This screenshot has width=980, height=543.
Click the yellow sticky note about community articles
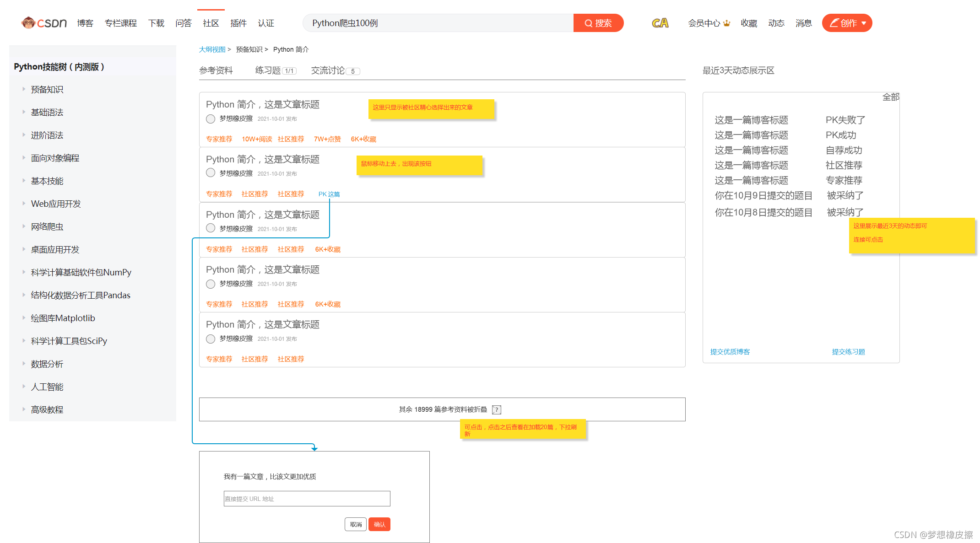[431, 109]
